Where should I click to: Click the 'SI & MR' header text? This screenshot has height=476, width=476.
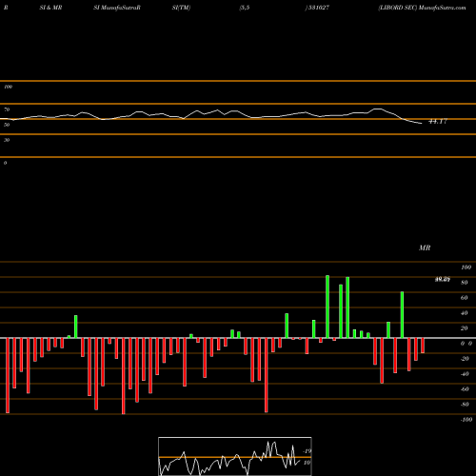click(50, 8)
